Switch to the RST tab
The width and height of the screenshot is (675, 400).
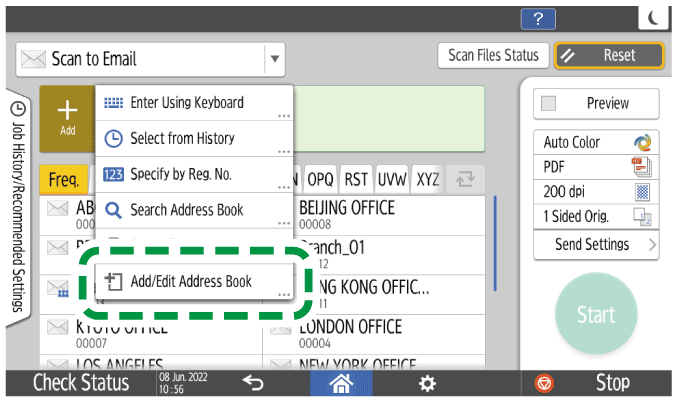pos(356,179)
